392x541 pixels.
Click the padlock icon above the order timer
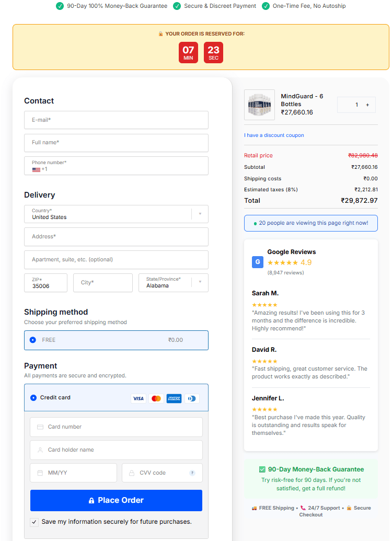[160, 33]
